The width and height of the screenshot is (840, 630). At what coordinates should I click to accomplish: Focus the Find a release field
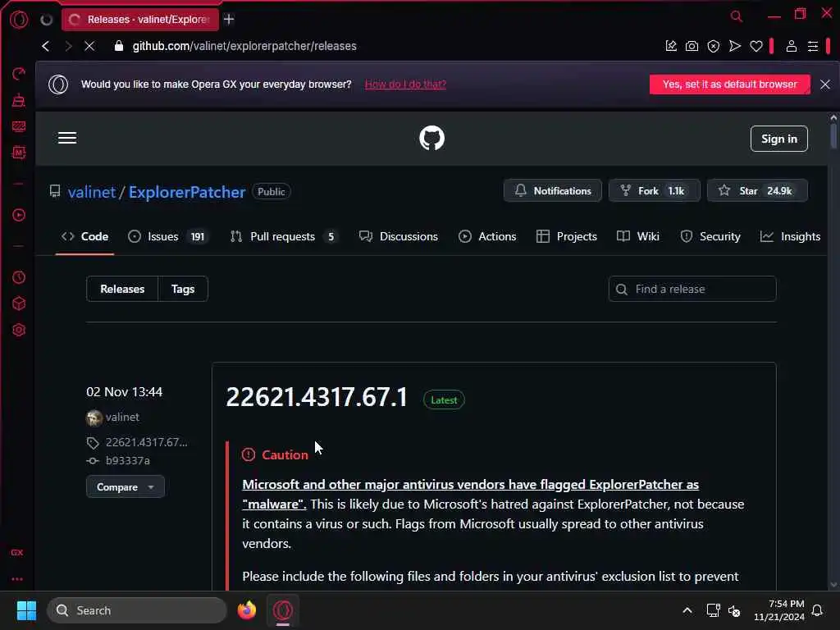692,289
